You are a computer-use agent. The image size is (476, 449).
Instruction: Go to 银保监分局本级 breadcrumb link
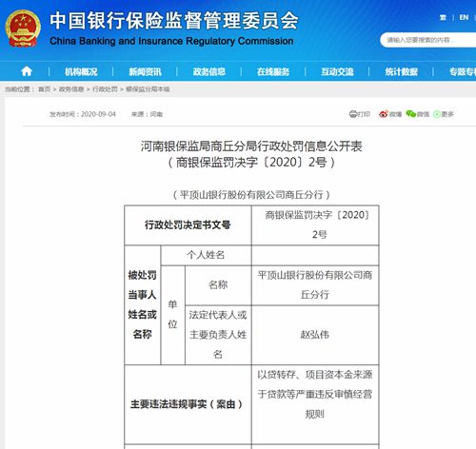click(148, 89)
